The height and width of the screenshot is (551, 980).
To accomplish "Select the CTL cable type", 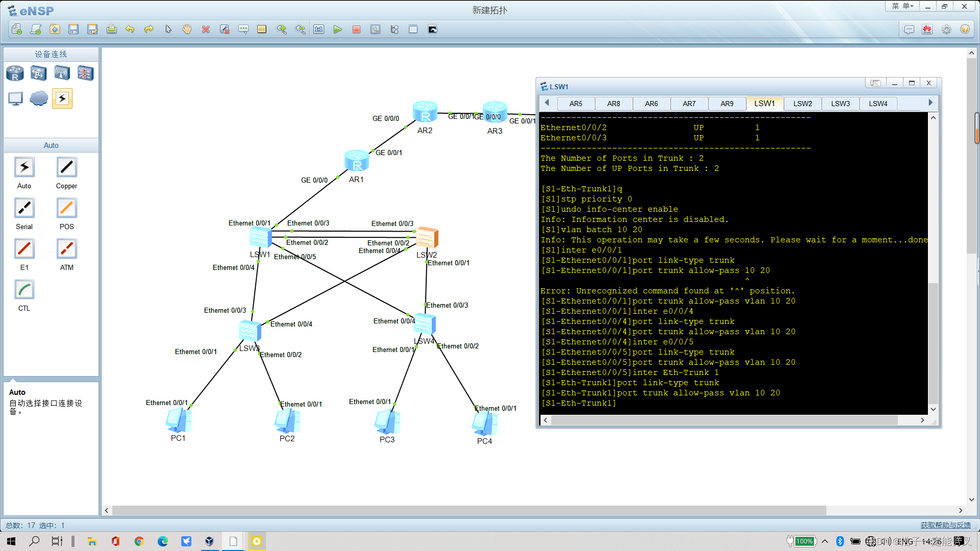I will (x=24, y=290).
